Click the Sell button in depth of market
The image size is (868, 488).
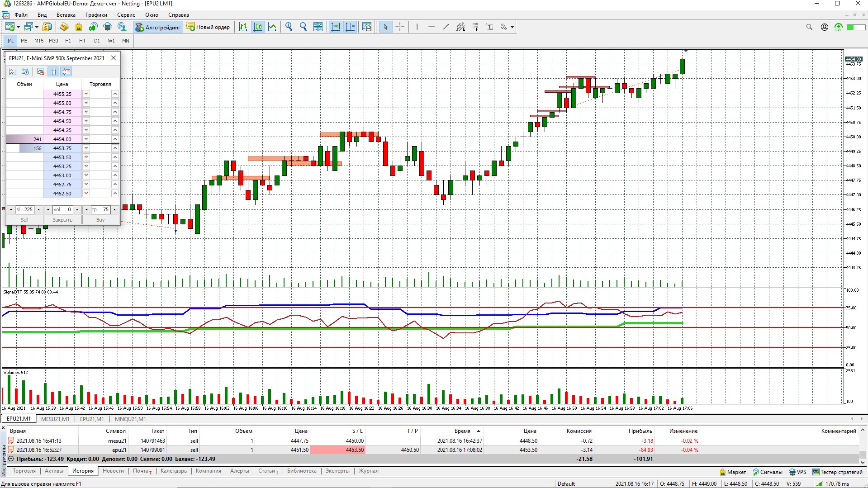tap(24, 220)
